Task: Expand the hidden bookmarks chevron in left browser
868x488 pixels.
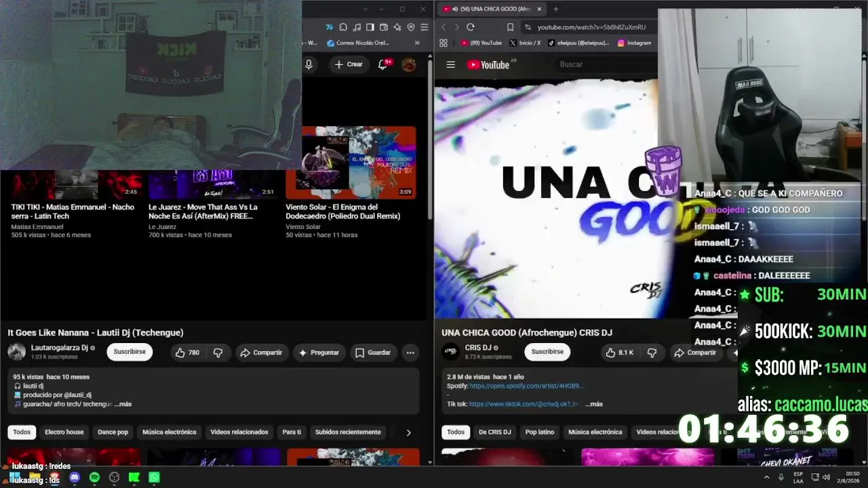Action: tap(418, 43)
